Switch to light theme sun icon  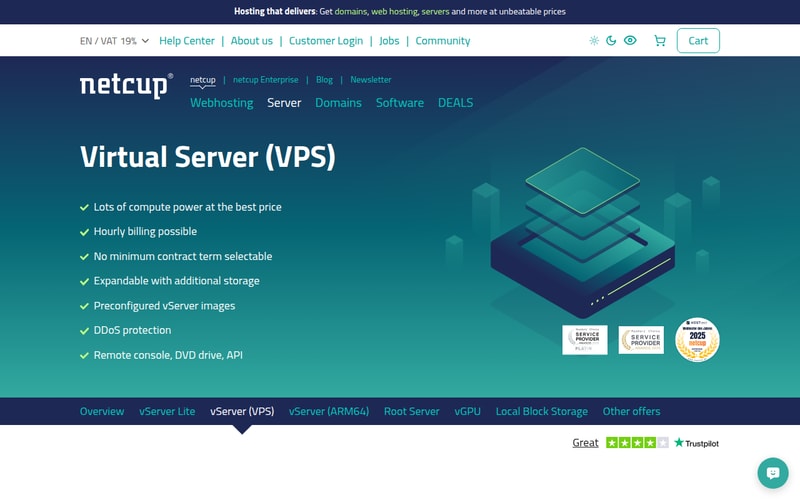[x=594, y=40]
